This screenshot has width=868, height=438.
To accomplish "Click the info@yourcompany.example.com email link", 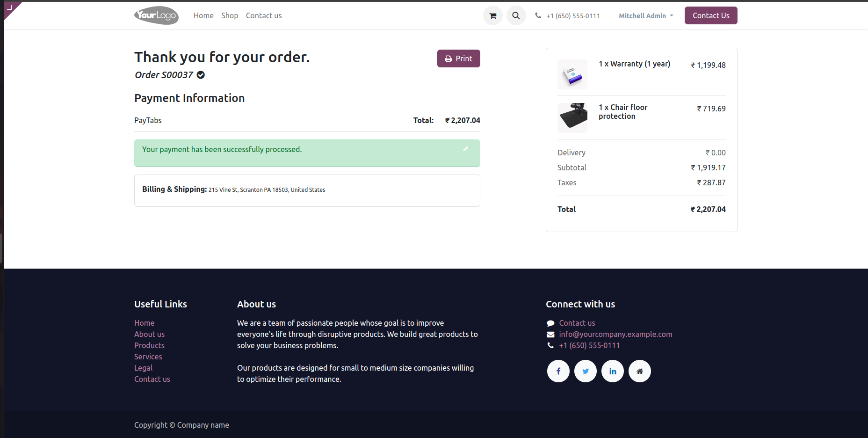I will pos(615,334).
